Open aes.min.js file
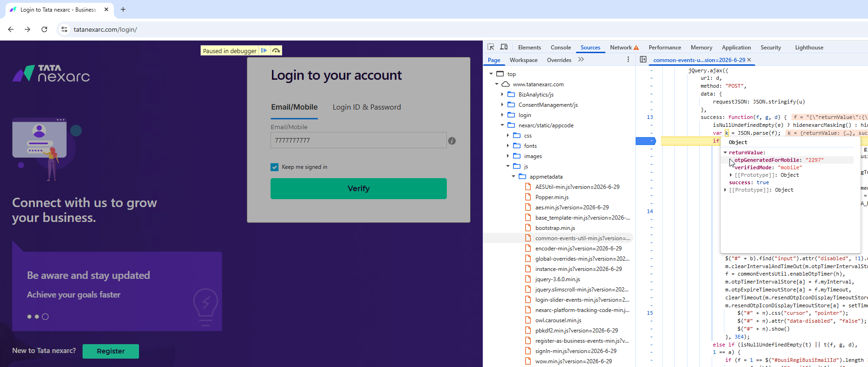The image size is (868, 367). (x=572, y=208)
